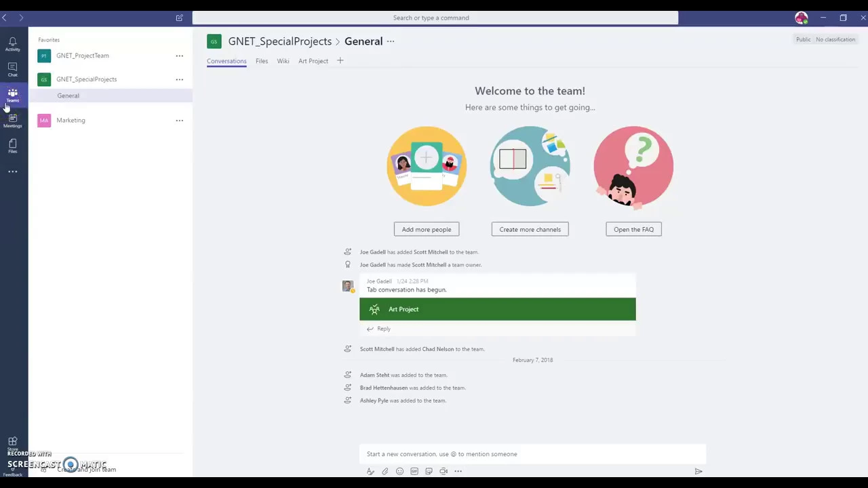868x488 pixels.
Task: Open the Store icon in the sidebar
Action: tap(12, 443)
